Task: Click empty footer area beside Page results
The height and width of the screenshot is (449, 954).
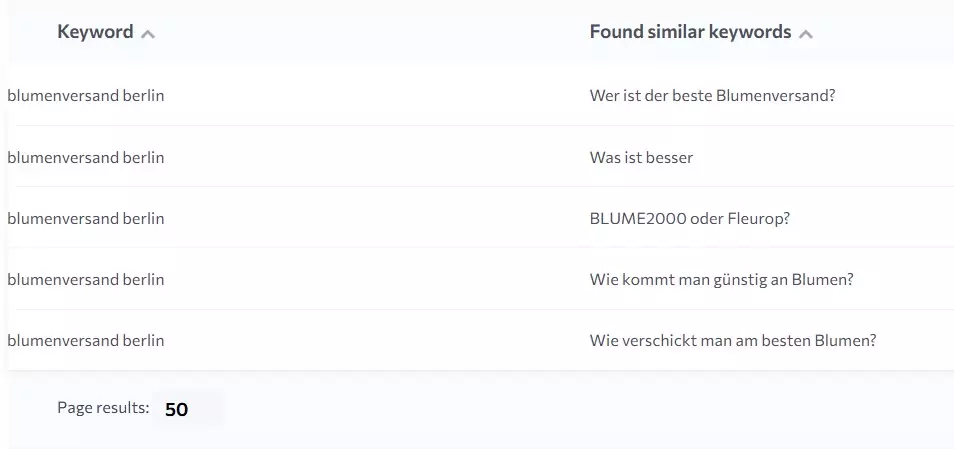Action: 548,409
